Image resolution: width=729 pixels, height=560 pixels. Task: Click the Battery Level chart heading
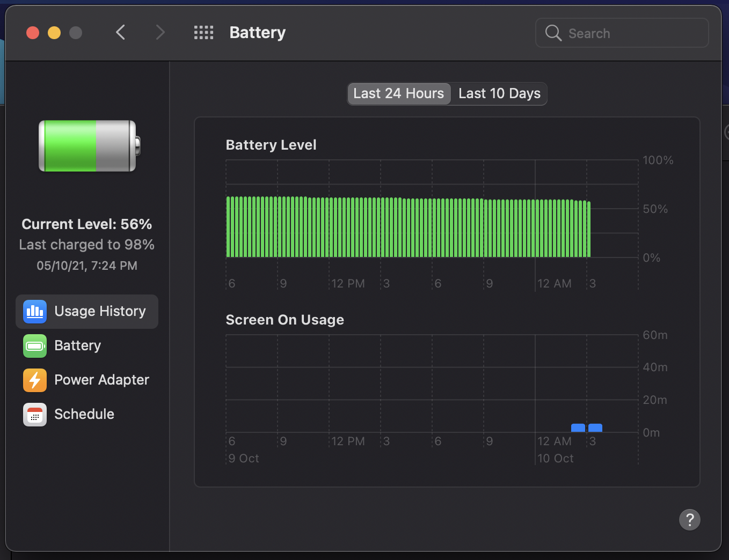pos(271,145)
